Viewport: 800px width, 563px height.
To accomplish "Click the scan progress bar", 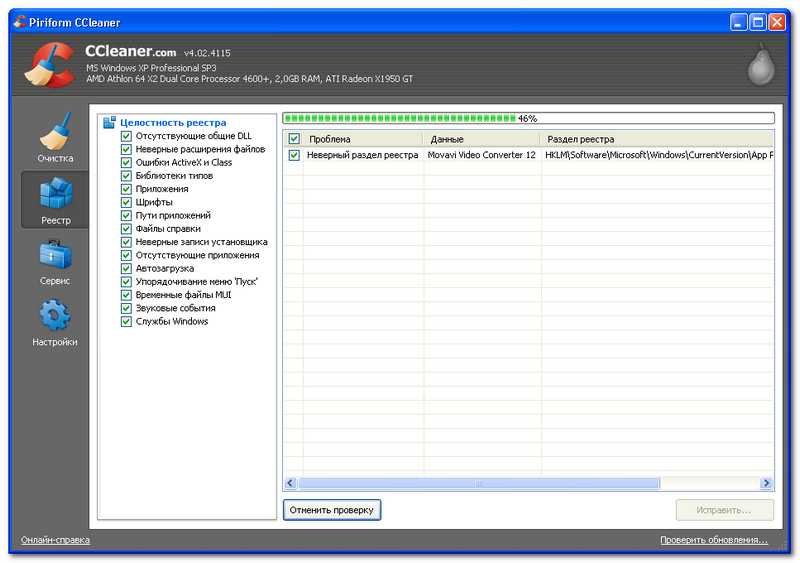I will pyautogui.click(x=529, y=118).
